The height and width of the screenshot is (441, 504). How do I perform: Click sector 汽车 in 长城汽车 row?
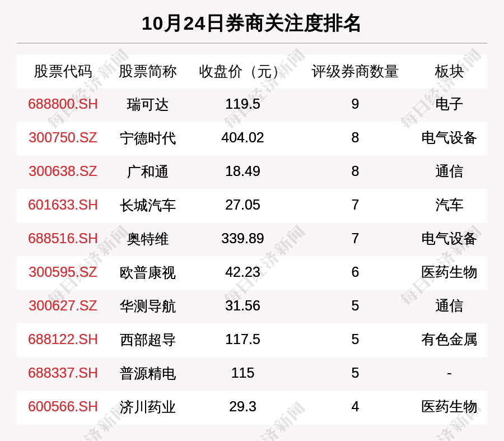pos(449,205)
